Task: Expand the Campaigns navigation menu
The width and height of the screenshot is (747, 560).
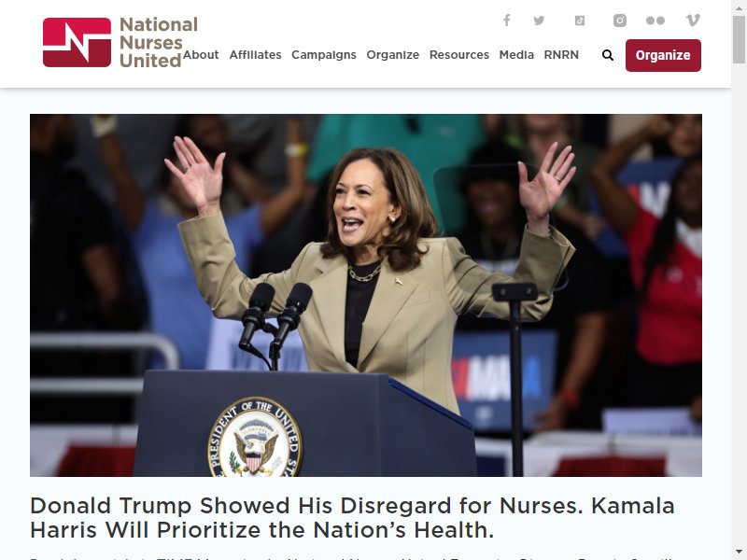Action: (x=324, y=55)
